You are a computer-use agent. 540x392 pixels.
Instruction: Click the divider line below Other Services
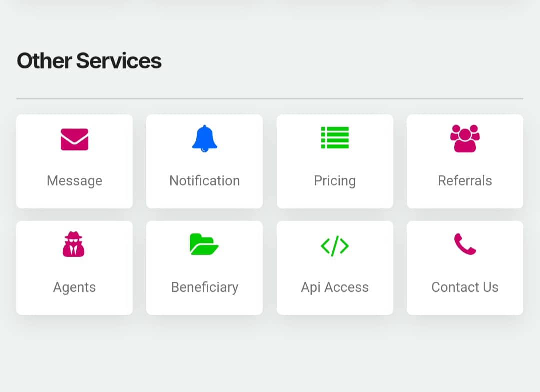pyautogui.click(x=270, y=99)
